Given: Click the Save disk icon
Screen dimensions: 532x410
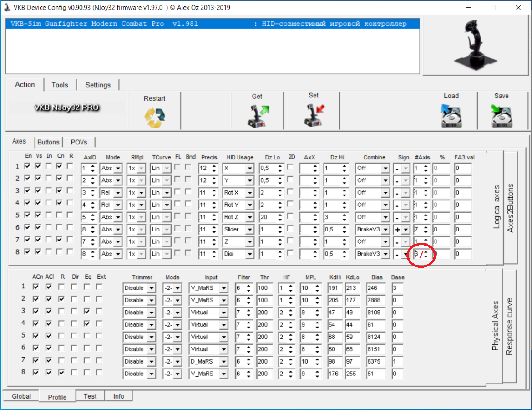Looking at the screenshot, I should 502,116.
